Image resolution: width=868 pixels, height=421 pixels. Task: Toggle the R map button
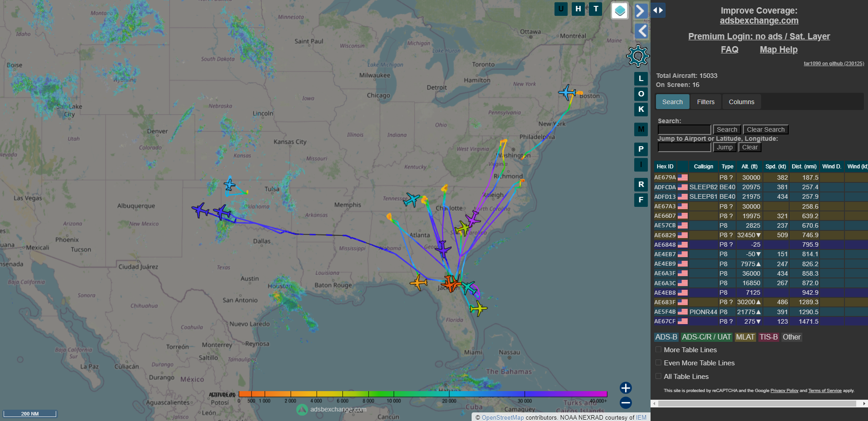[641, 184]
